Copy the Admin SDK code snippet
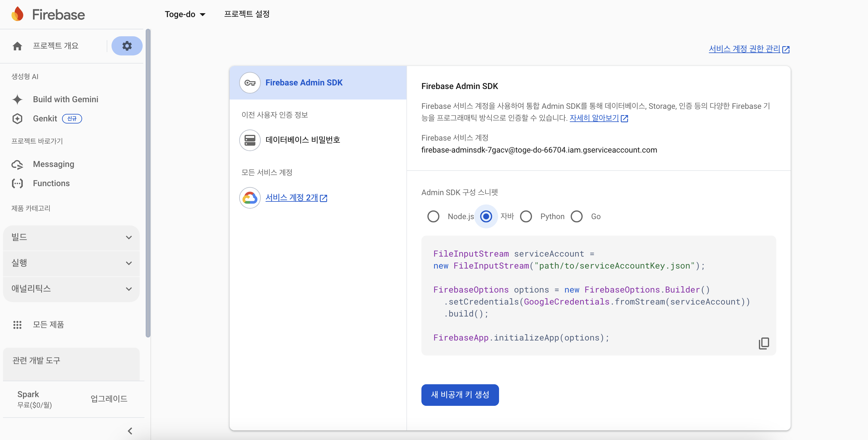Screen dimensions: 868x440 pyautogui.click(x=763, y=343)
